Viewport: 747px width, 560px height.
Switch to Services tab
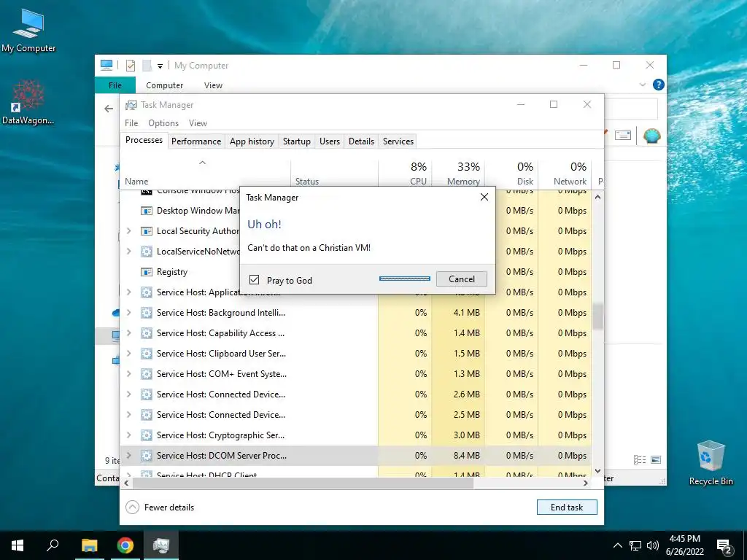[398, 141]
